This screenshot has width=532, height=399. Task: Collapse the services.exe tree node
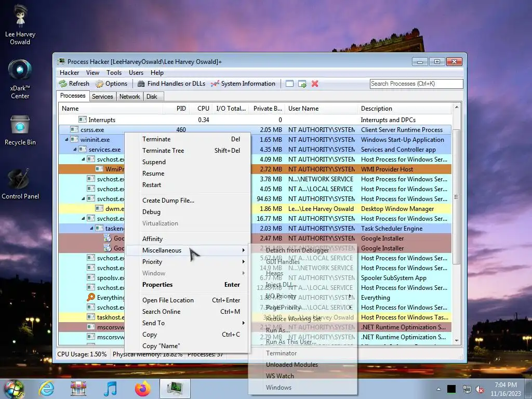pos(75,149)
